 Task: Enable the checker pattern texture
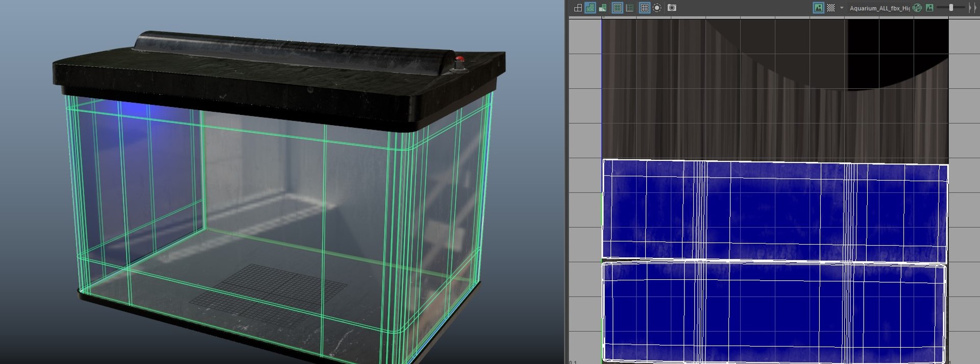831,8
